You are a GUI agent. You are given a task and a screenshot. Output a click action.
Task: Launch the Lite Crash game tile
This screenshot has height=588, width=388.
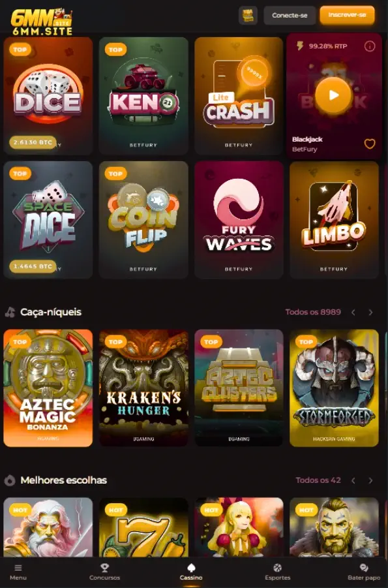[x=239, y=96]
